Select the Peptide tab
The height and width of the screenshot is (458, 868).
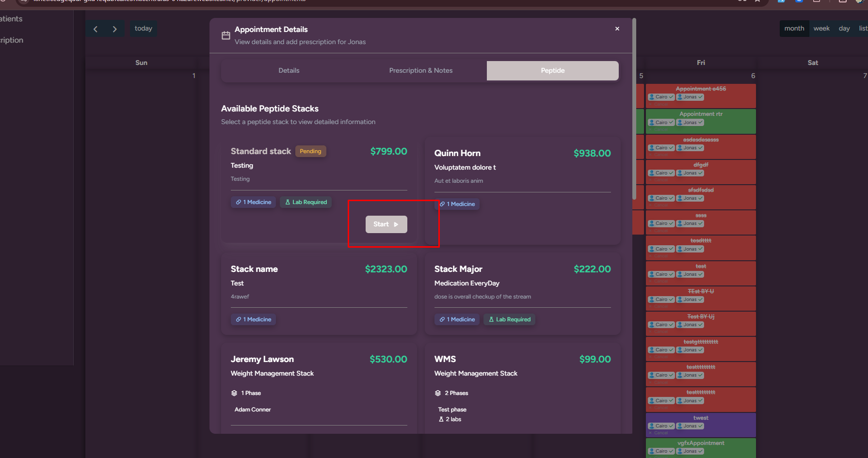552,71
